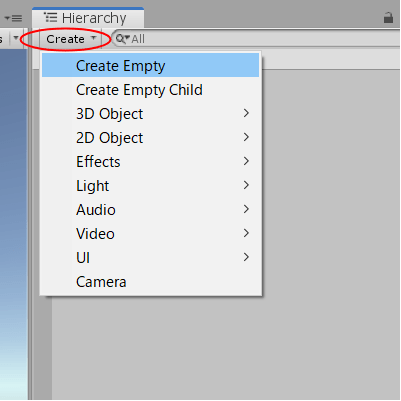This screenshot has width=401, height=401.
Task: Click the chevron next to Light
Action: click(246, 185)
